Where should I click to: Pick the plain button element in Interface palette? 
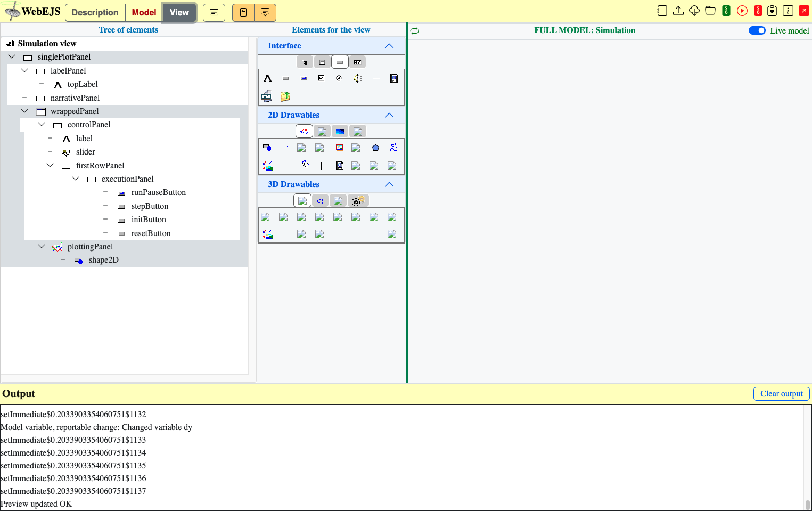click(286, 78)
